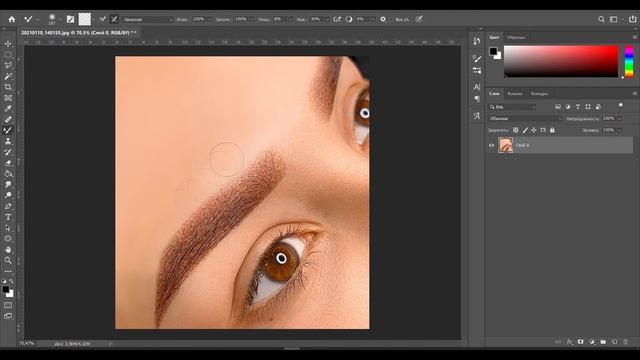The height and width of the screenshot is (360, 640).
Task: Select the Dodge tool
Action: tap(8, 195)
